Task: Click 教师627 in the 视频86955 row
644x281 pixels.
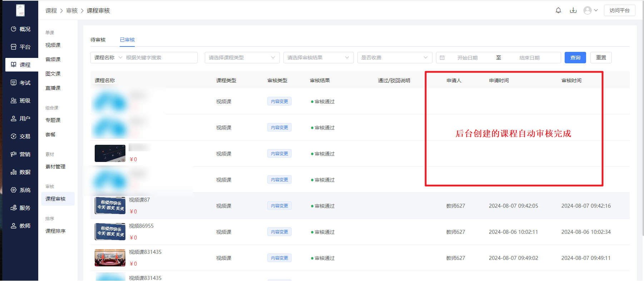Action: click(456, 232)
